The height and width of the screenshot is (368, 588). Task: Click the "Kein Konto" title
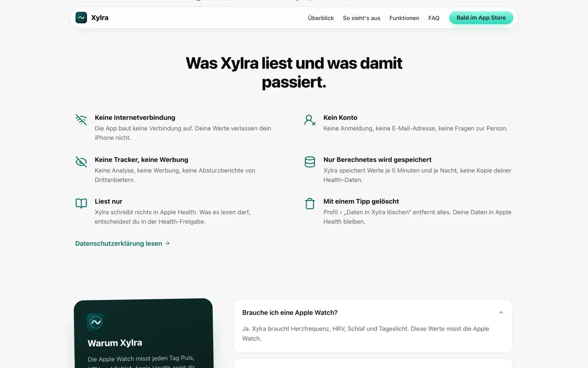(340, 117)
